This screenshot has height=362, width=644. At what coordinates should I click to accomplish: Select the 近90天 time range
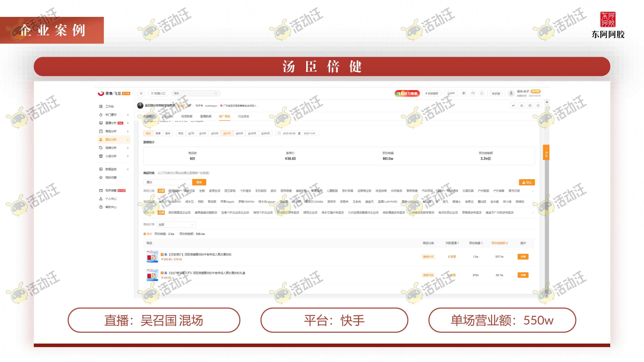239,133
